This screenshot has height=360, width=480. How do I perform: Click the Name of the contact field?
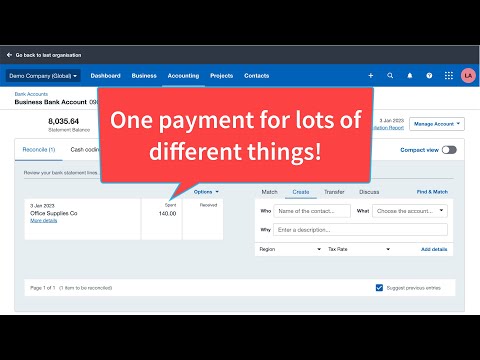[312, 211]
